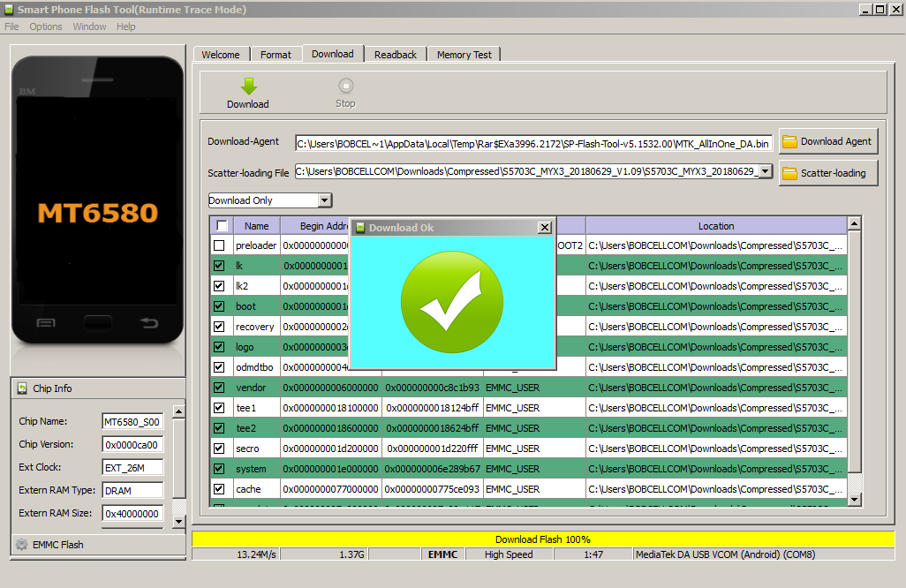Click the Name column header

coord(257,226)
